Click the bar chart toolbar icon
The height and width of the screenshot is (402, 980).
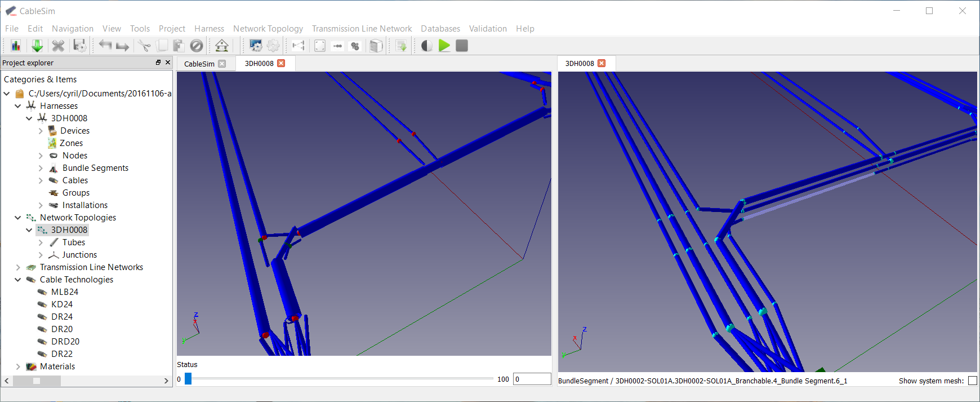click(16, 46)
